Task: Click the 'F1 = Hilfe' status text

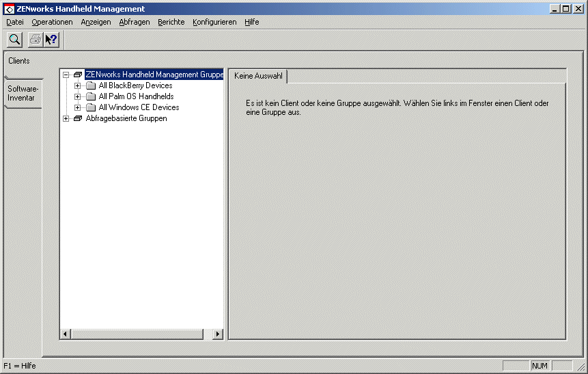Action: [20, 366]
